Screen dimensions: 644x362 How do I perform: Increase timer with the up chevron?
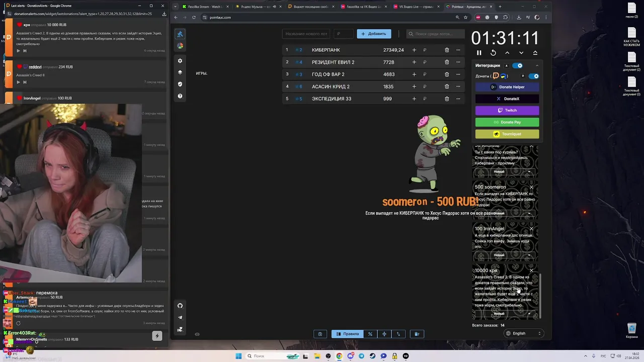[507, 53]
